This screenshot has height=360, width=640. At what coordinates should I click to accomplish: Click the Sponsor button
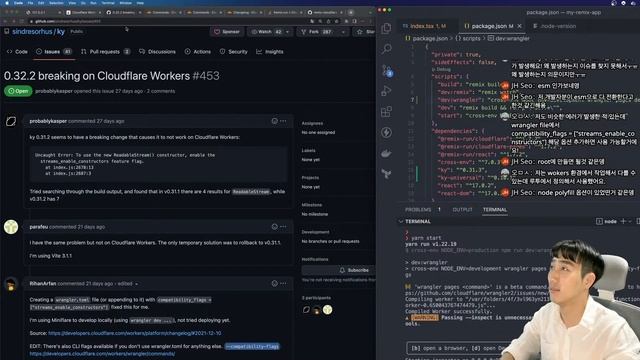[227, 32]
